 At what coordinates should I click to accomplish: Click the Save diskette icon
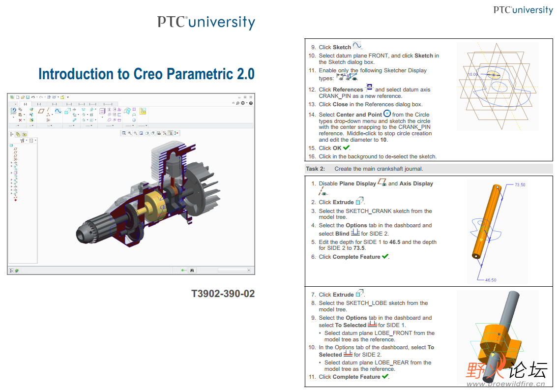28,97
